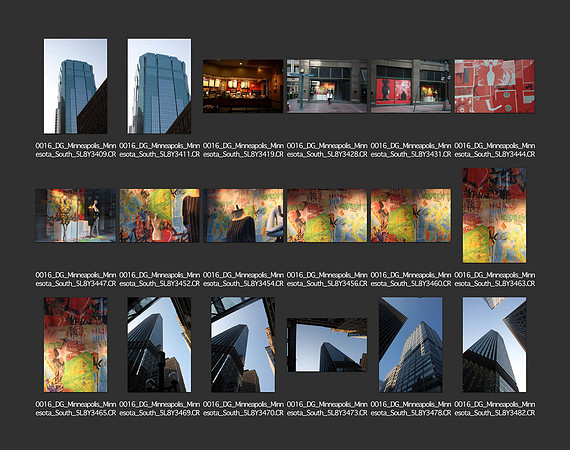Click the file name ending in 5L8Y3465.CR

click(76, 409)
